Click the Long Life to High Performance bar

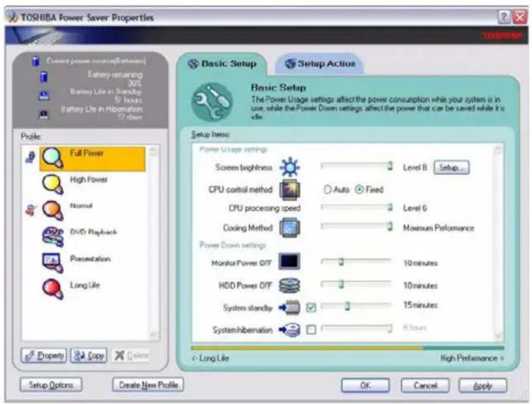tap(347, 348)
